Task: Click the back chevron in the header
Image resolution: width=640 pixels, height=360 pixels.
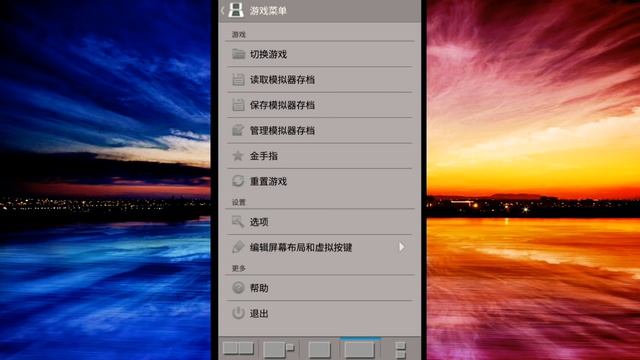Action: click(x=223, y=11)
